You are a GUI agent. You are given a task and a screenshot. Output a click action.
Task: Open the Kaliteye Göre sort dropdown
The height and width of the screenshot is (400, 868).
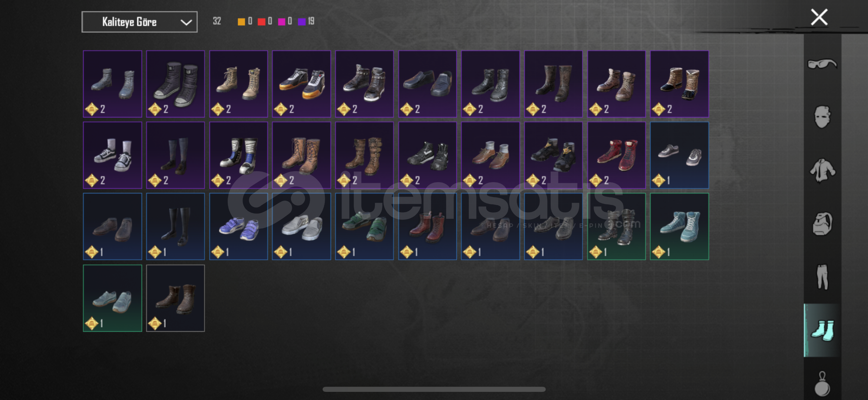coord(139,22)
